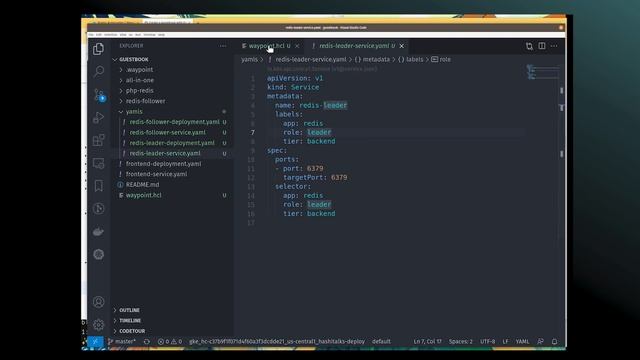The height and width of the screenshot is (360, 640).
Task: Click the master* branch in status bar
Action: pos(122,342)
